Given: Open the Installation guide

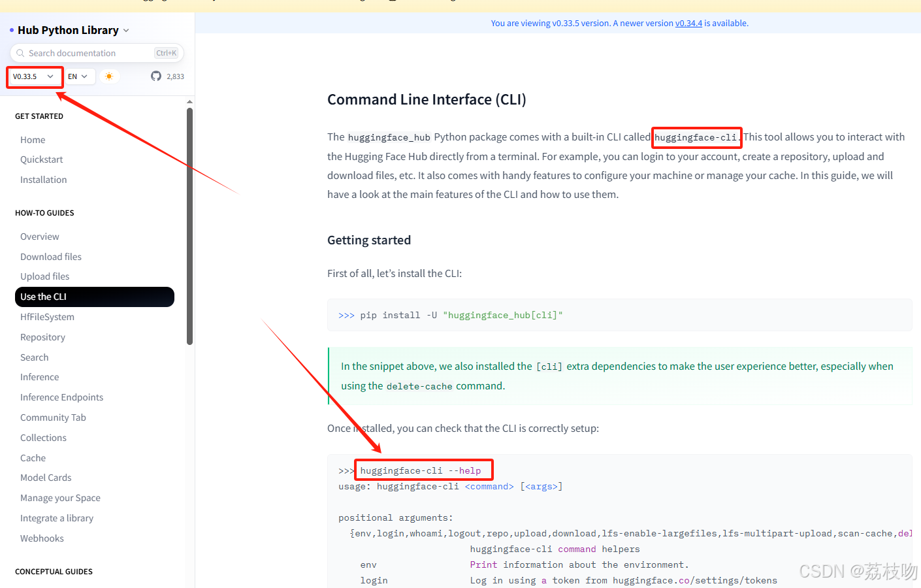Looking at the screenshot, I should click(44, 180).
